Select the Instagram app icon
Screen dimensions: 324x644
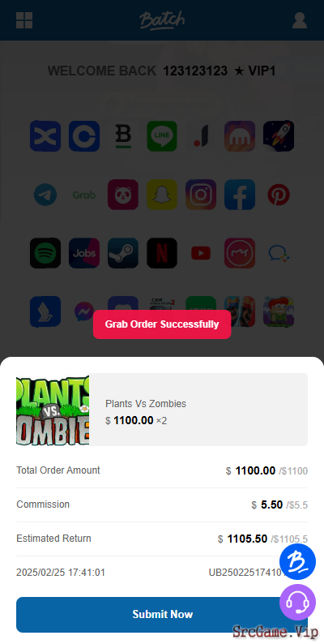[x=201, y=195]
